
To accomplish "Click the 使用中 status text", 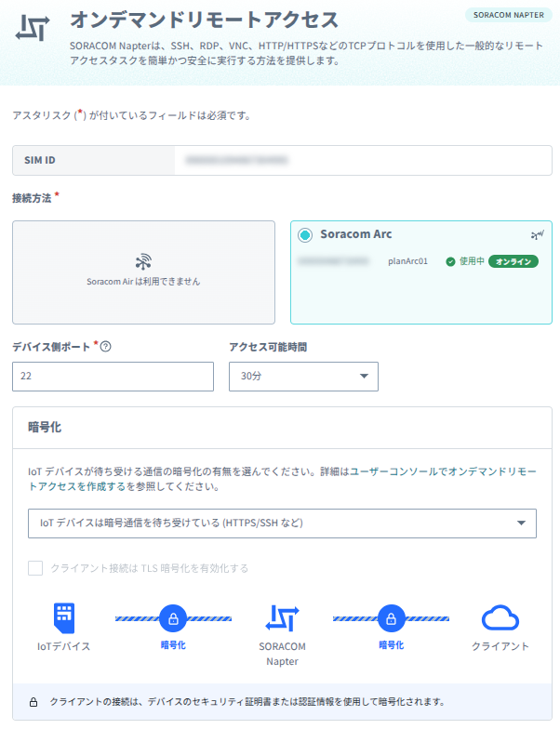I will [472, 261].
